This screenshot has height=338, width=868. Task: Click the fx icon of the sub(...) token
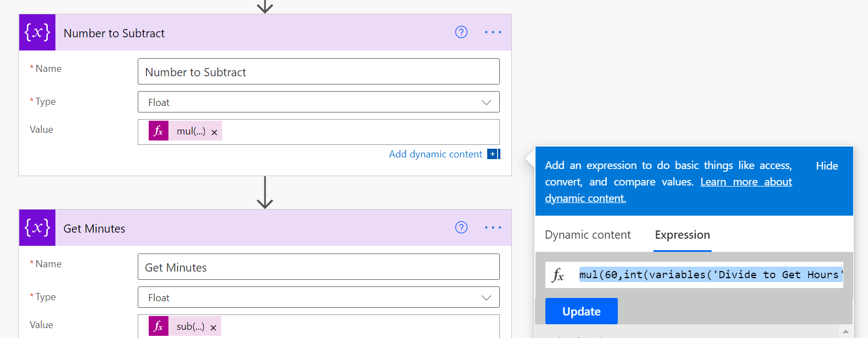click(159, 326)
